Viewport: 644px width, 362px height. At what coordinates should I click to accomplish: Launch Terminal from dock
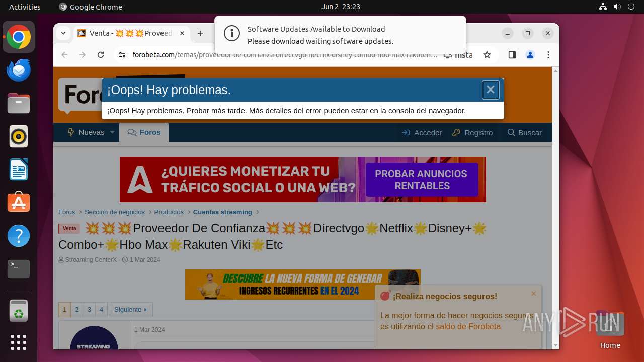(x=19, y=269)
